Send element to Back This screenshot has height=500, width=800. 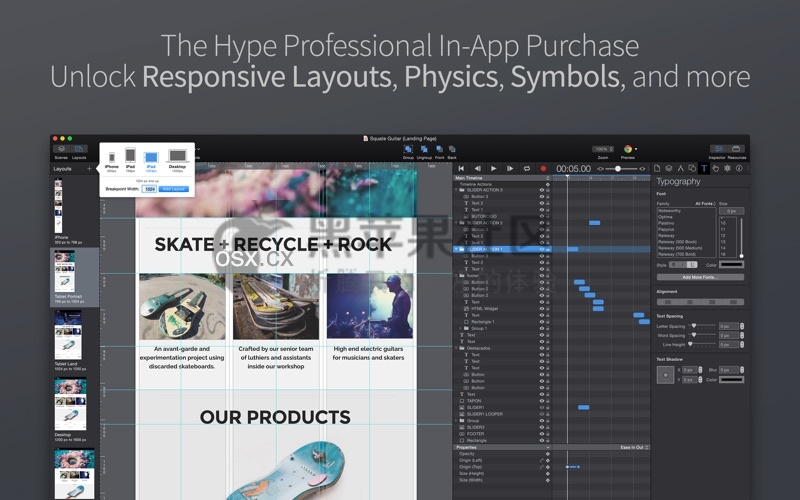452,149
